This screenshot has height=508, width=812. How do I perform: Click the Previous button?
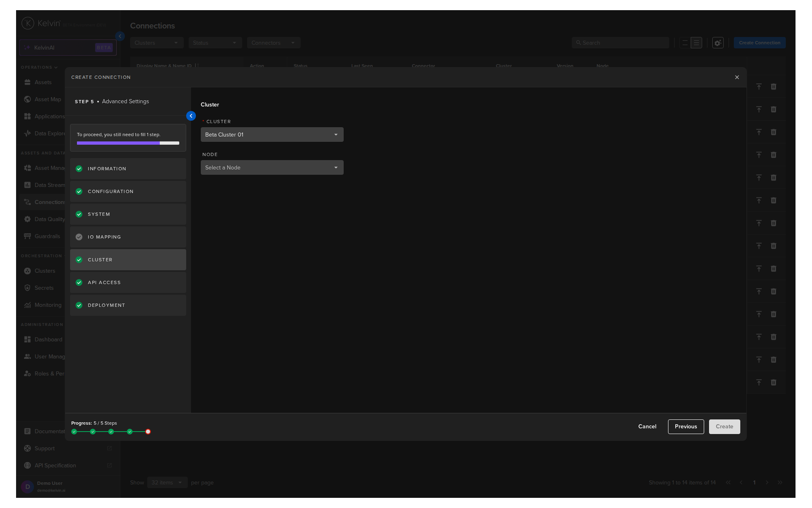pos(686,426)
